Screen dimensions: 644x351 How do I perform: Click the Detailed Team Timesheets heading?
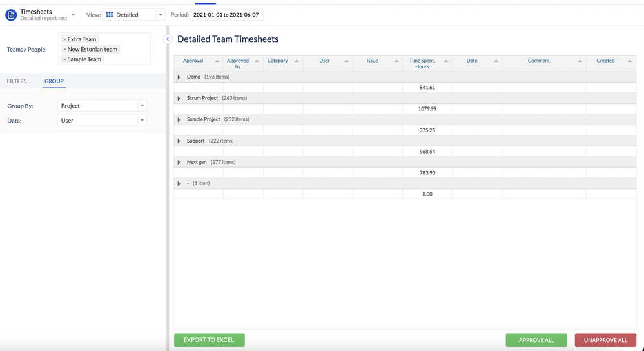coord(228,39)
